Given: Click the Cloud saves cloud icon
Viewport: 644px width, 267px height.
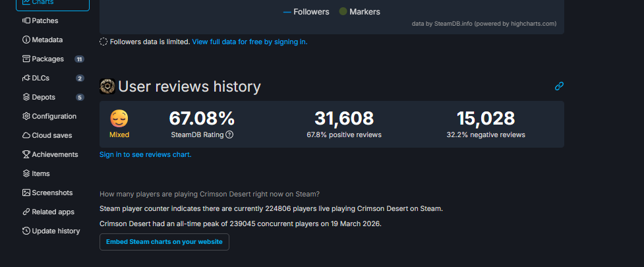Looking at the screenshot, I should point(26,135).
